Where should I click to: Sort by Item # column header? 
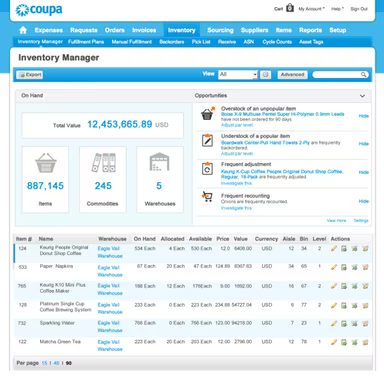click(x=24, y=239)
